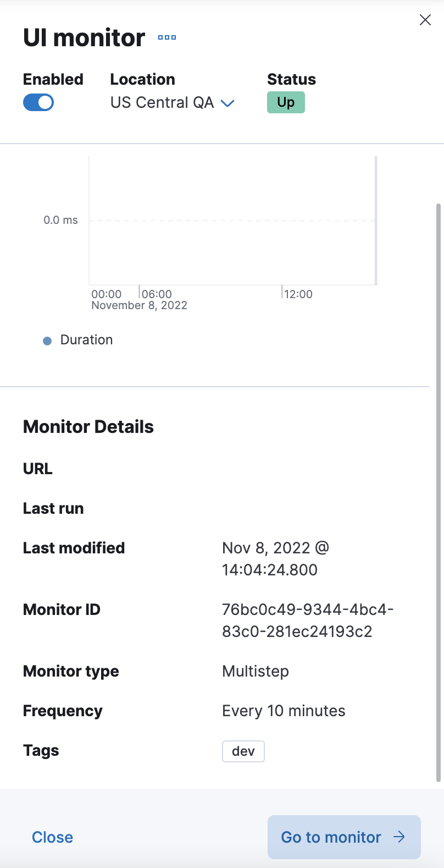Select the dev tag

[243, 750]
